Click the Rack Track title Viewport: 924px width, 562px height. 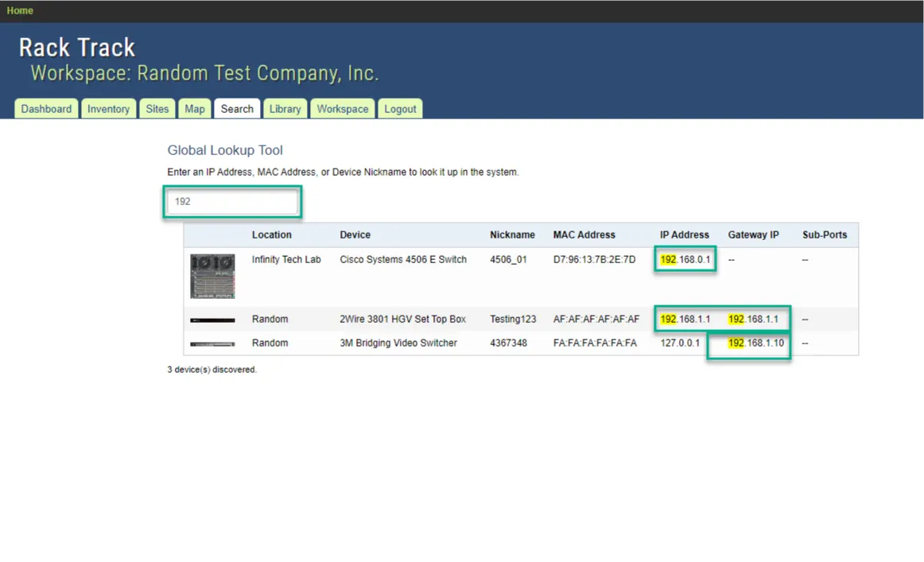(x=77, y=47)
